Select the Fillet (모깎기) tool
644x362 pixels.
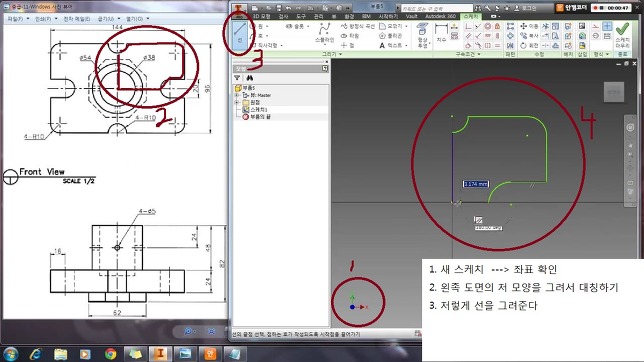tap(391, 26)
